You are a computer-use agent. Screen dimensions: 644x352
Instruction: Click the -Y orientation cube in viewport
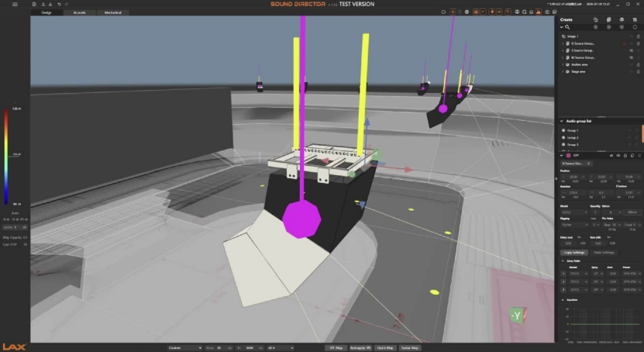pyautogui.click(x=517, y=316)
